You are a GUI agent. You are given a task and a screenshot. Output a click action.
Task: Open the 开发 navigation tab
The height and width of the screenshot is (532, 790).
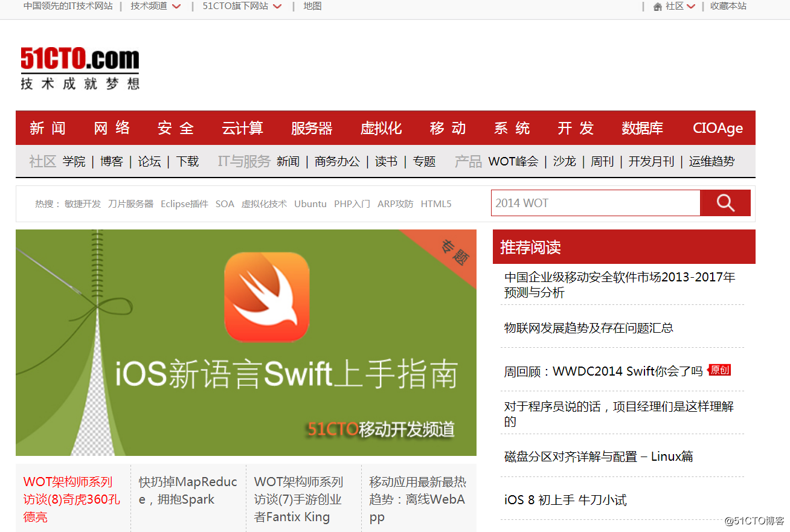point(576,128)
